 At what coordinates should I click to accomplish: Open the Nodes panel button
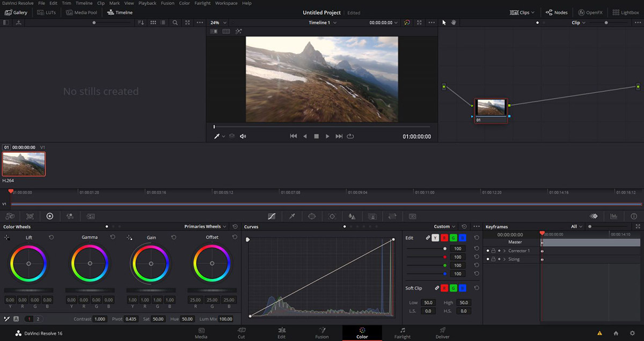(x=557, y=12)
